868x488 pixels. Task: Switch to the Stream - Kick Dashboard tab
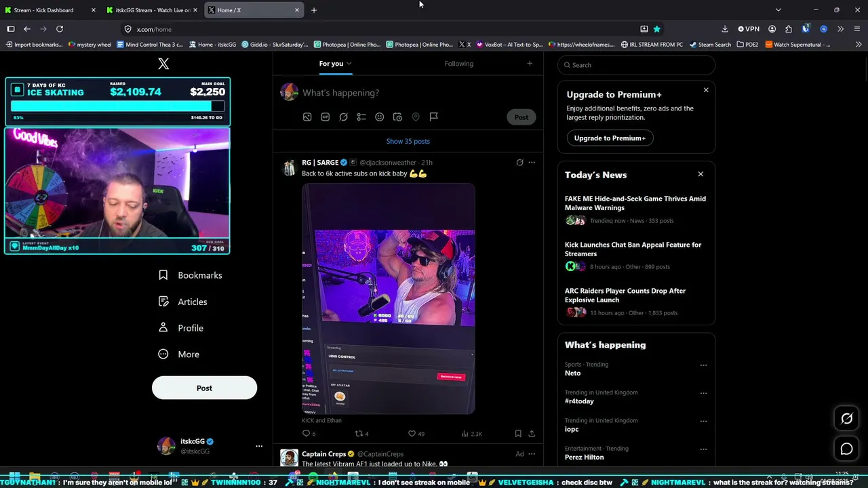50,10
